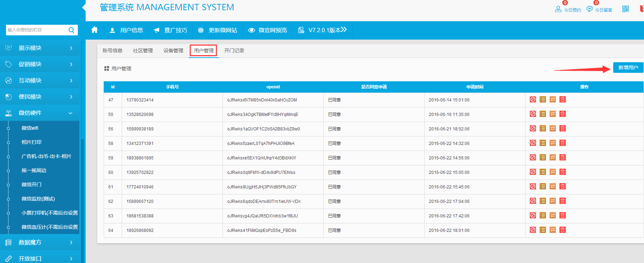Screen dimensions: 644x263
Task: Click the 申请时间 column header
Action: pos(475,87)
